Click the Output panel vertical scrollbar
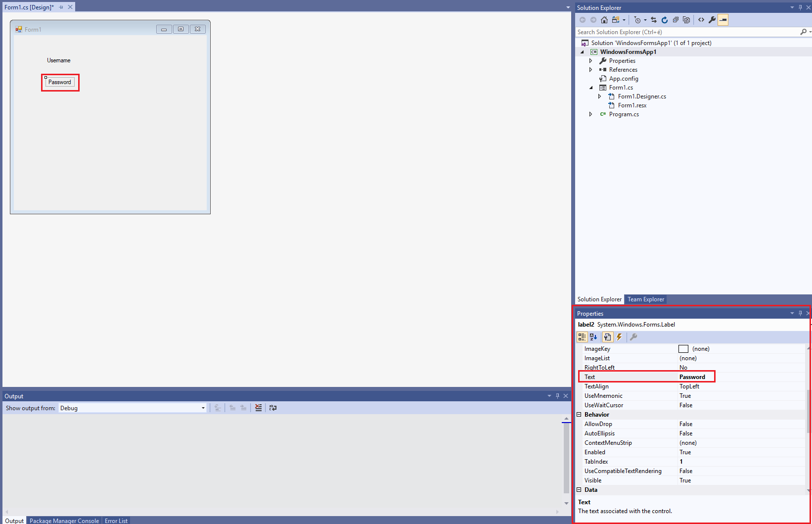The height and width of the screenshot is (524, 812). click(x=566, y=458)
